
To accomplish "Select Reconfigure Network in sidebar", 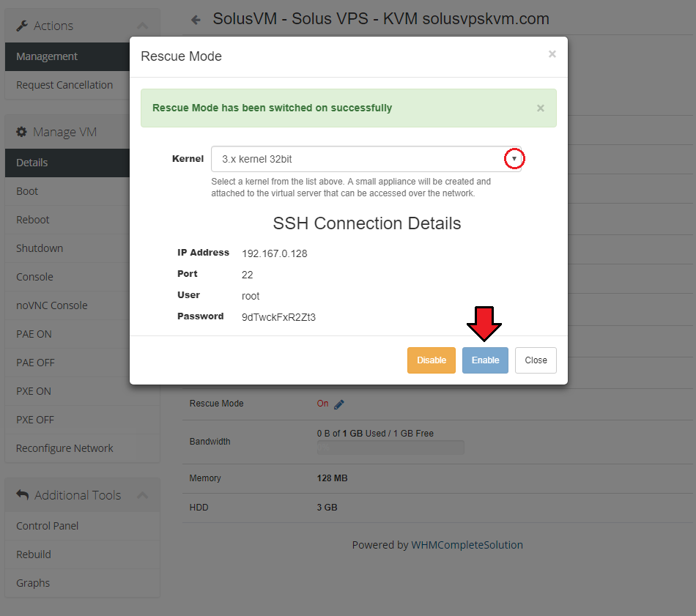I will 83,448.
